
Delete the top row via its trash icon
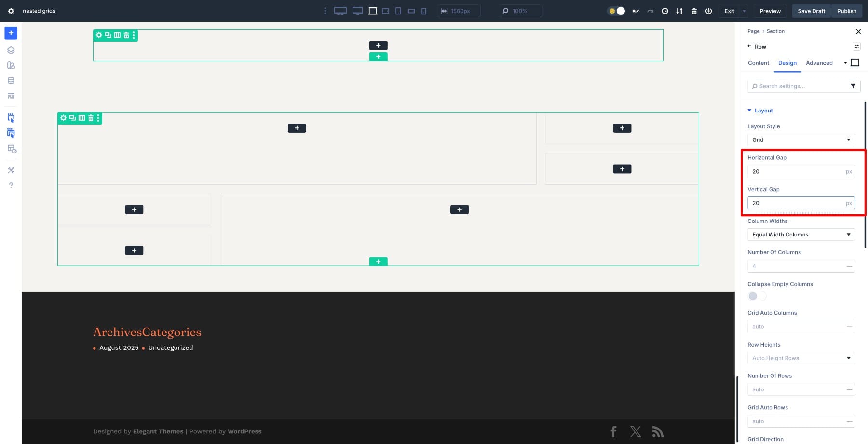pos(126,35)
